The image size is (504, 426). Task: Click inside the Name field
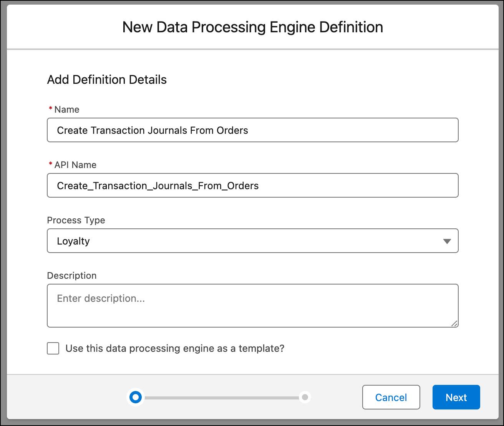253,130
